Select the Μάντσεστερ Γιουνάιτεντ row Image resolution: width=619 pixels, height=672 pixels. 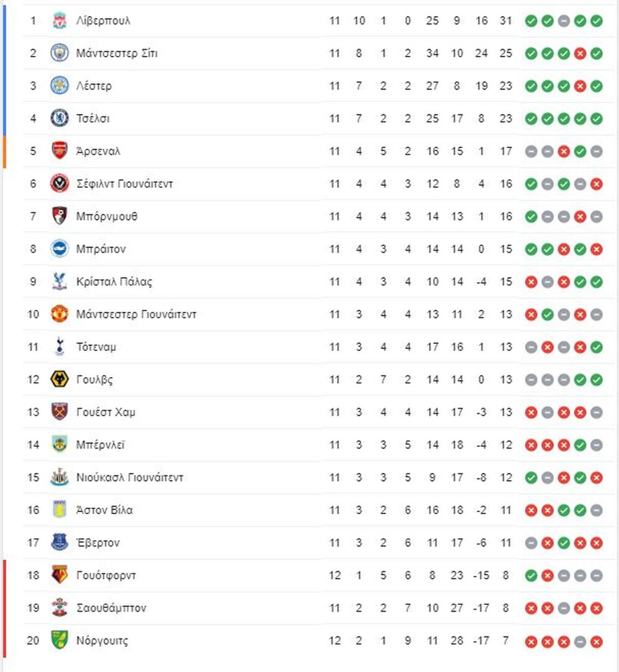(x=319, y=314)
